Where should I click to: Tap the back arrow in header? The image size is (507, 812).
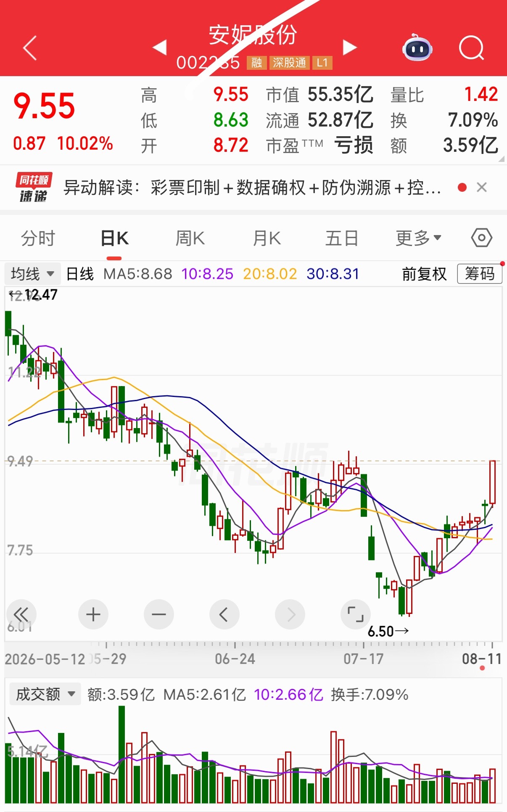pyautogui.click(x=30, y=48)
